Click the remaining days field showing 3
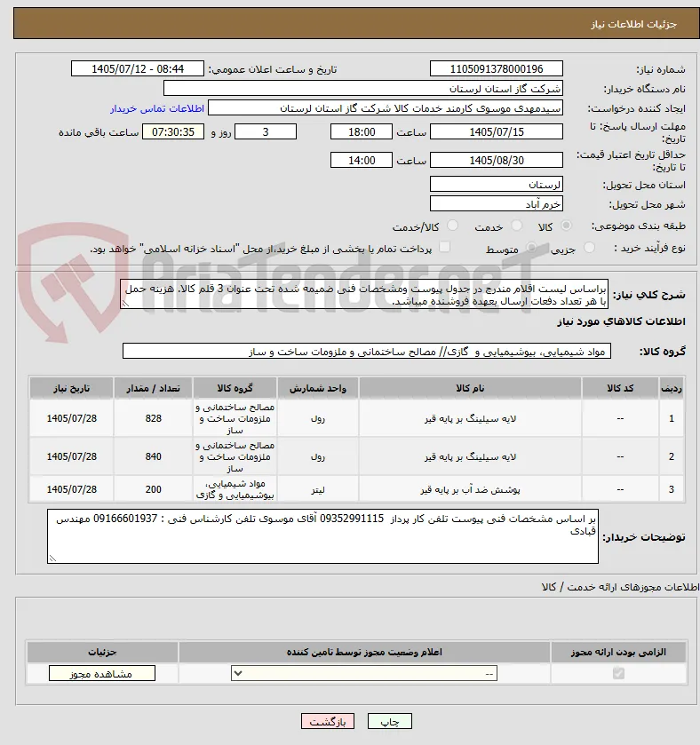This screenshot has height=745, width=700. [266, 132]
